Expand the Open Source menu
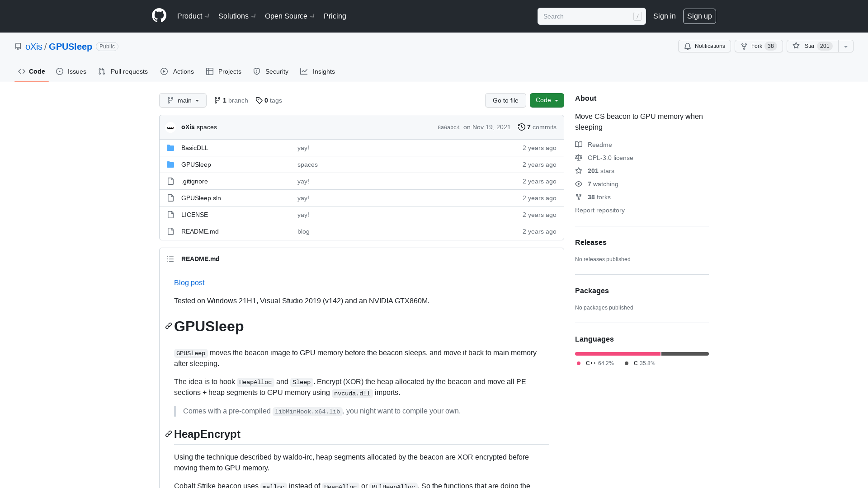Image resolution: width=868 pixels, height=488 pixels. [290, 16]
